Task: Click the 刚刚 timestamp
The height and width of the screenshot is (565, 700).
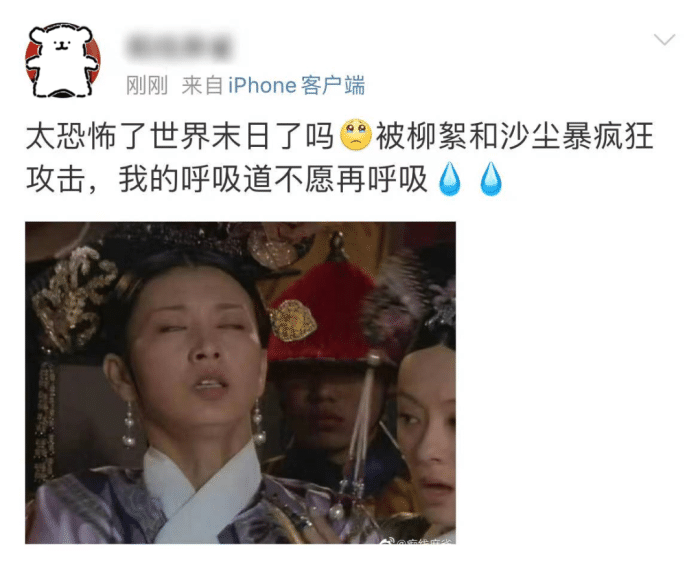Action: coord(146,85)
